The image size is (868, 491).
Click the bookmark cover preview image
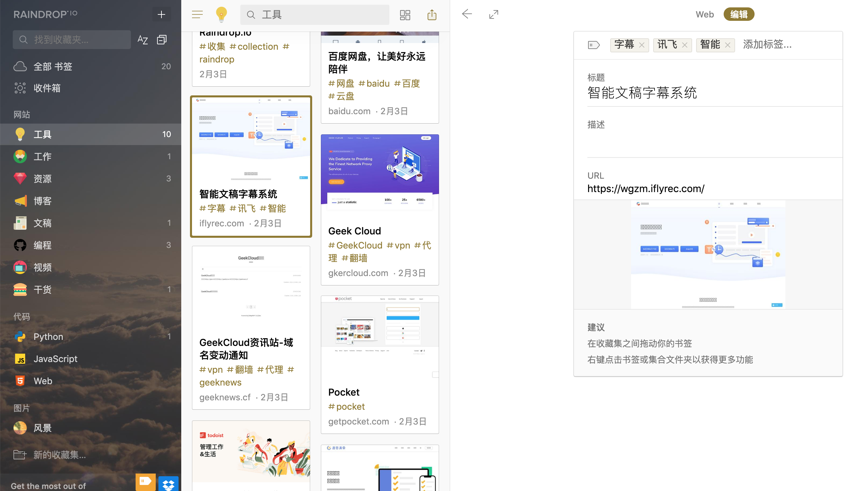(x=708, y=255)
